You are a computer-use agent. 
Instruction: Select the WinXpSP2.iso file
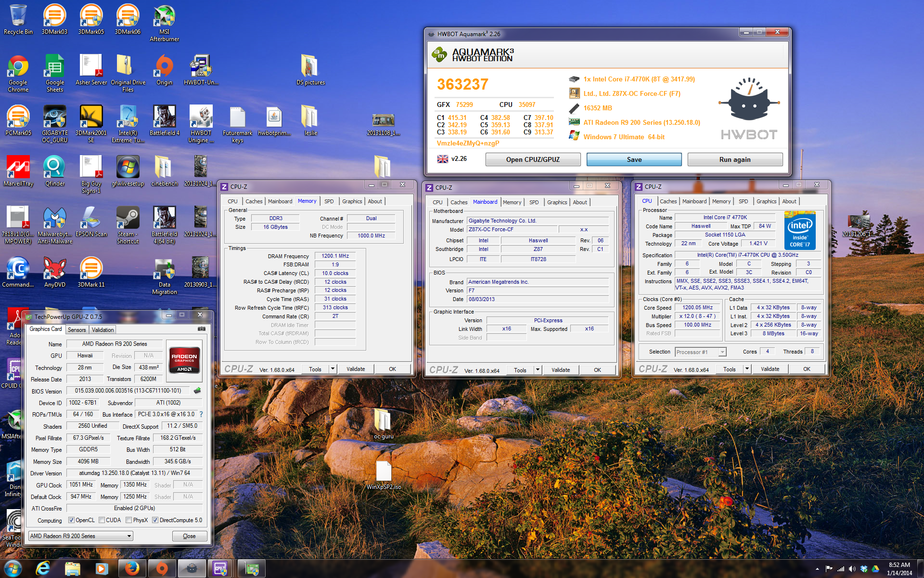pos(384,475)
